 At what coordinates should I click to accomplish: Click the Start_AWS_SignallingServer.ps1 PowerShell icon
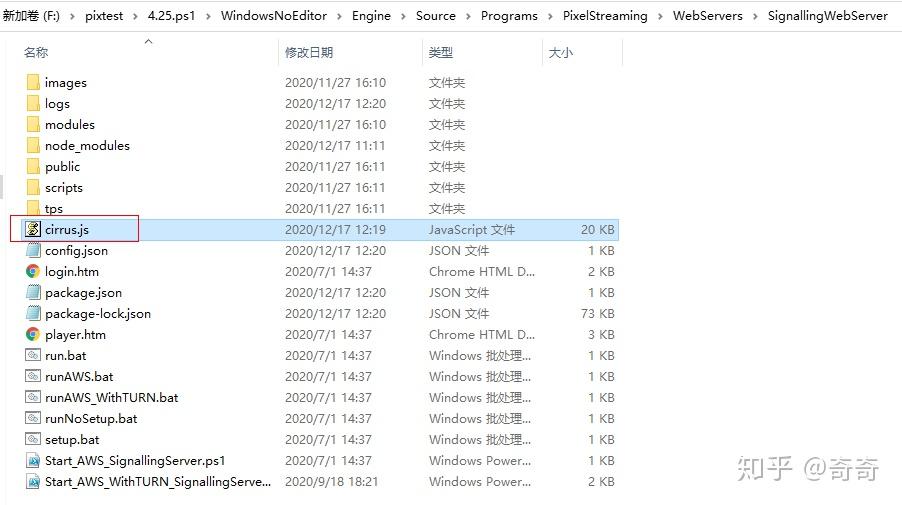(x=33, y=461)
